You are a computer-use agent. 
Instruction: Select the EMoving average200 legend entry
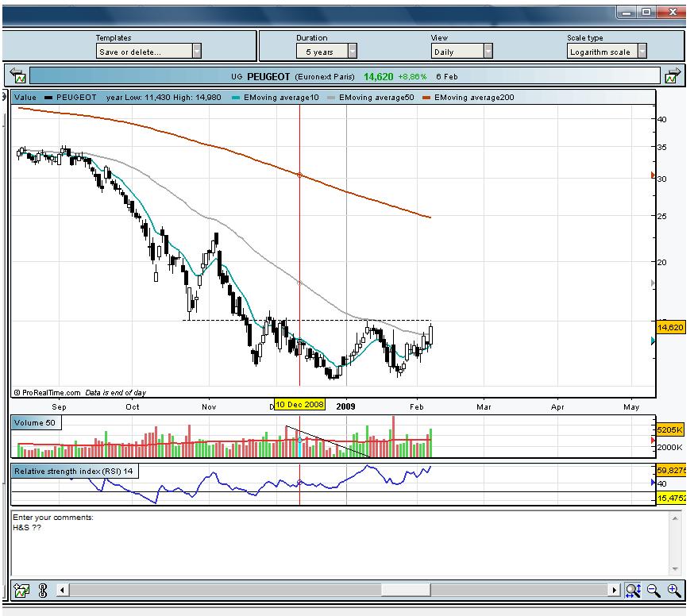pos(469,98)
